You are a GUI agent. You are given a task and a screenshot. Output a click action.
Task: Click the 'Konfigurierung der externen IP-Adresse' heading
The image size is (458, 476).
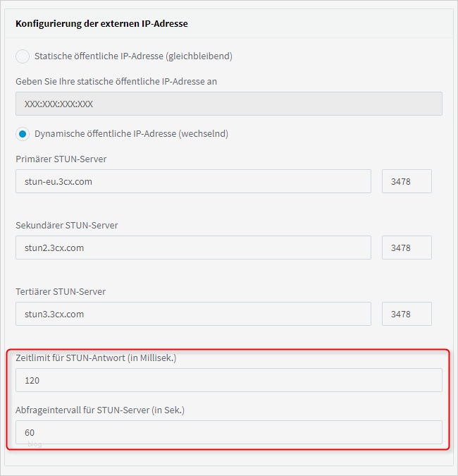[101, 23]
